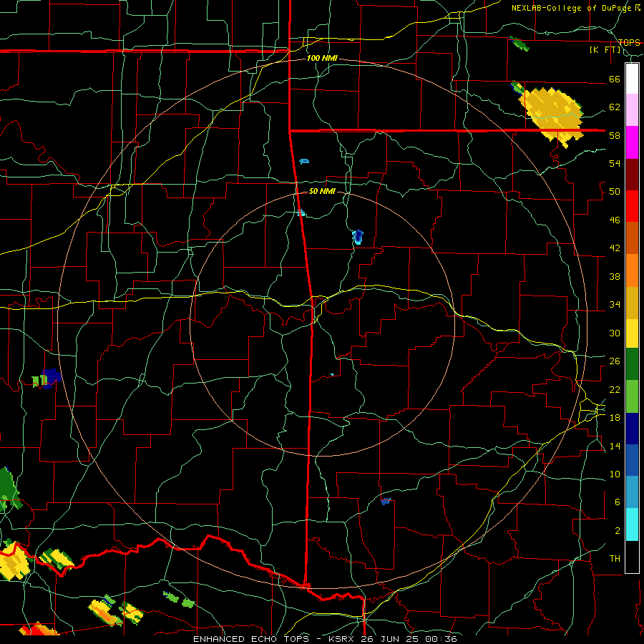Click the white swatch in the tops legend
This screenshot has width=644, height=644.
pos(632,79)
